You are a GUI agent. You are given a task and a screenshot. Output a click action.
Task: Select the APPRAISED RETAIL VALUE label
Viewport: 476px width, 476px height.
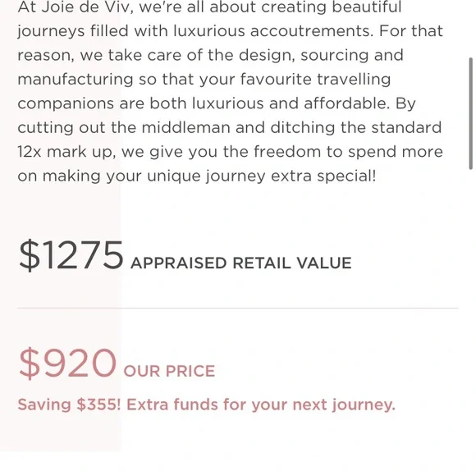[x=241, y=263]
